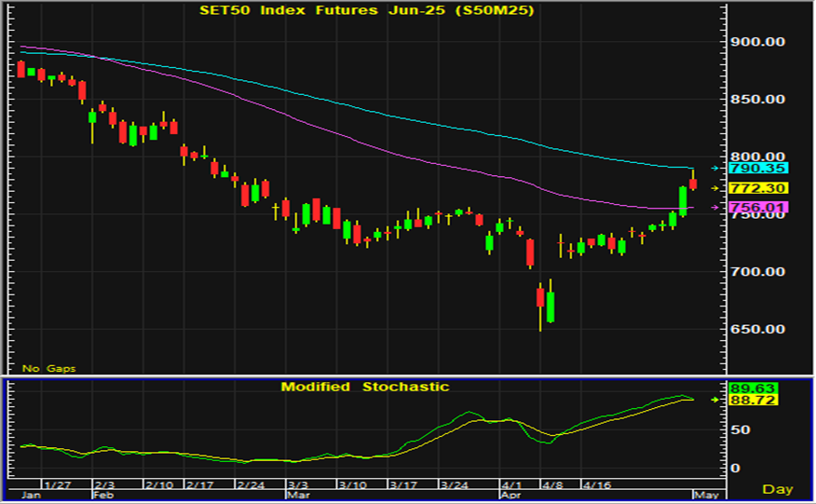
Task: Select the magenta 756.01 moving average label
Action: 758,207
